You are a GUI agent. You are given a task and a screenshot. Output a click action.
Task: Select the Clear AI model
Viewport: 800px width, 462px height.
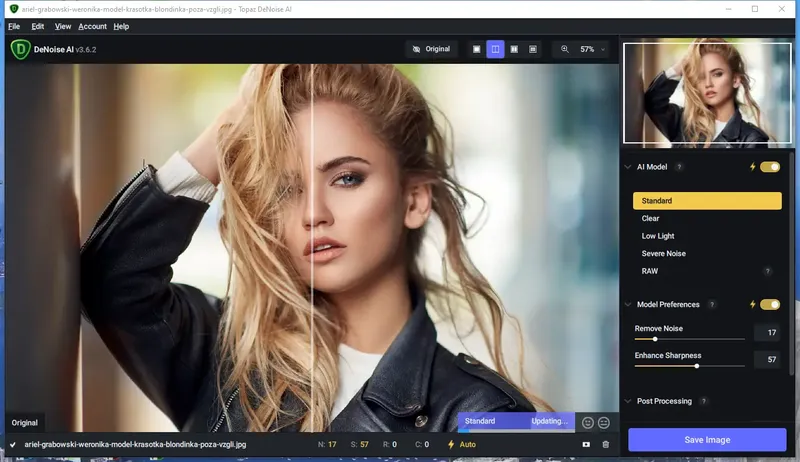(707, 218)
